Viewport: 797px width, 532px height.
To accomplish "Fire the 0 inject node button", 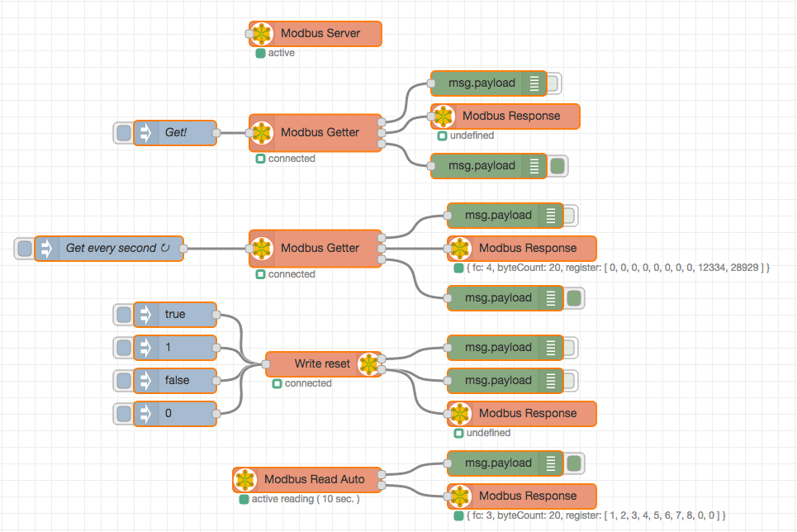I will pos(124,414).
